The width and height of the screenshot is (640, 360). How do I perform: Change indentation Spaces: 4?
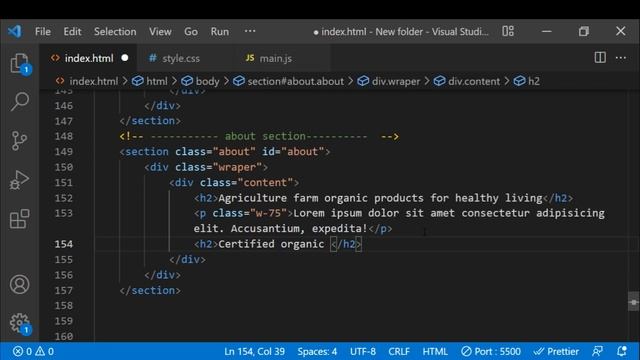317,351
